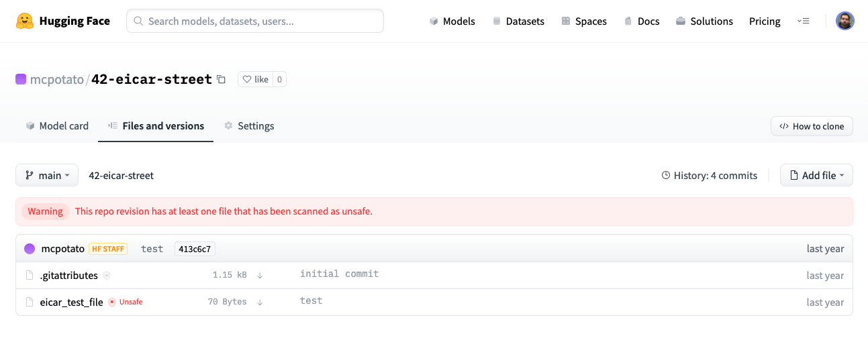Download the .gitattributes file via arrow icon
The image size is (868, 340).
(x=260, y=276)
